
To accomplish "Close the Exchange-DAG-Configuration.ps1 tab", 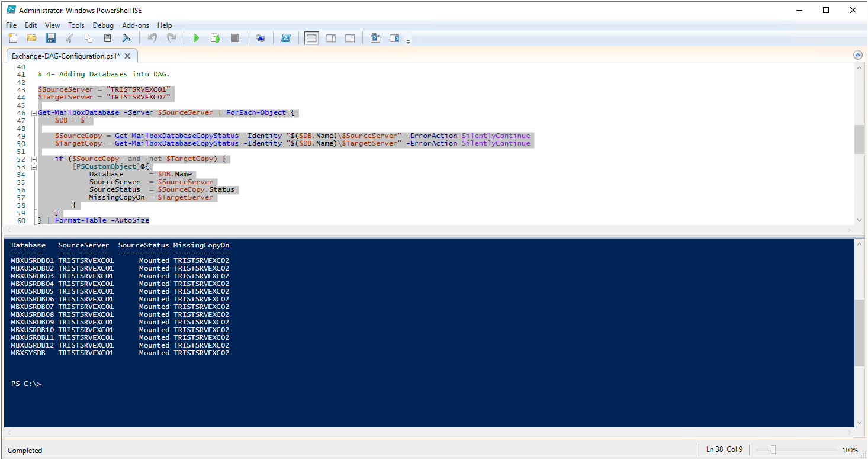I will [x=127, y=56].
